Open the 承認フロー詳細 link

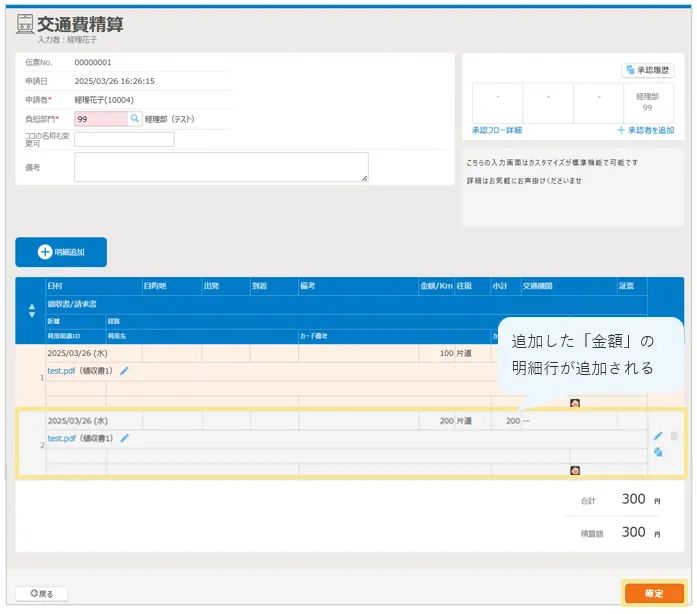[x=496, y=131]
